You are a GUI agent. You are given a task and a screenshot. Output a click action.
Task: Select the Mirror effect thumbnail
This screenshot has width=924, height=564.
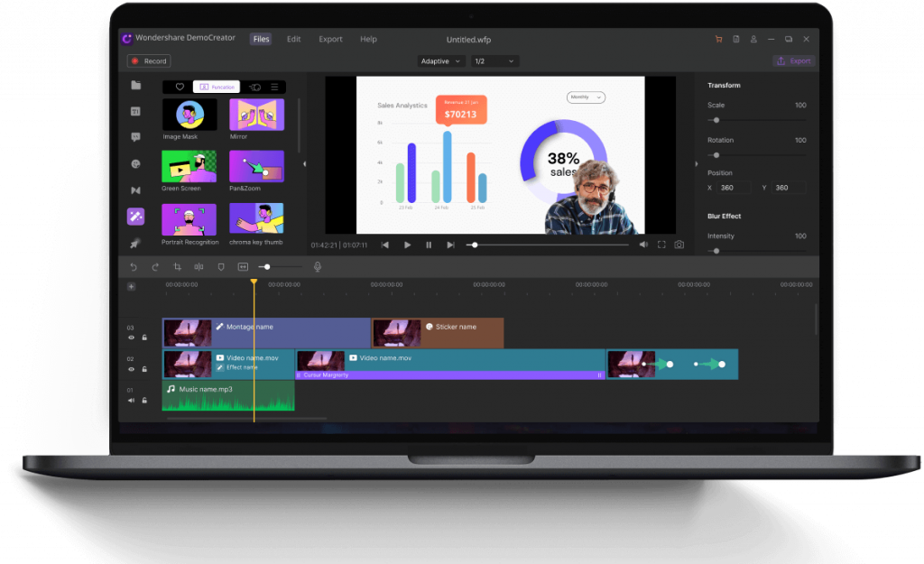click(256, 115)
